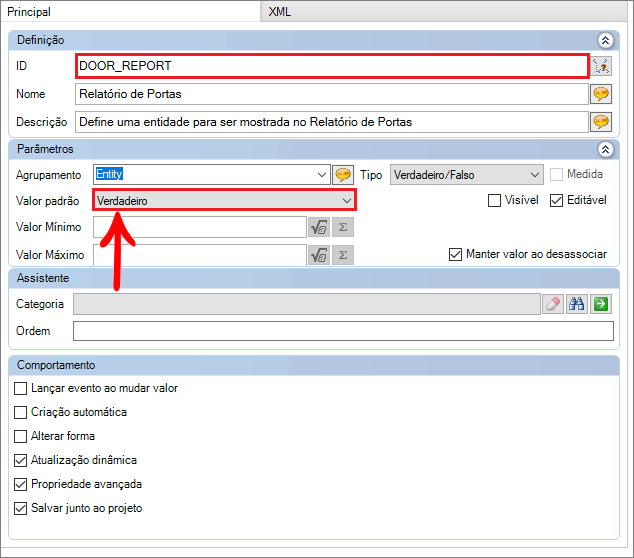The height and width of the screenshot is (558, 634).
Task: Click the Categoria field
Action: (x=307, y=304)
